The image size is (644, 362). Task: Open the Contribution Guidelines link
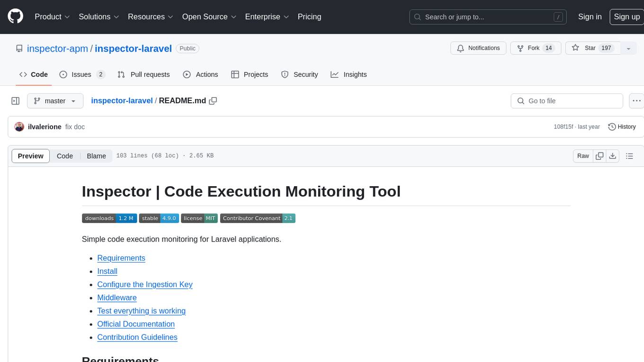tap(137, 337)
